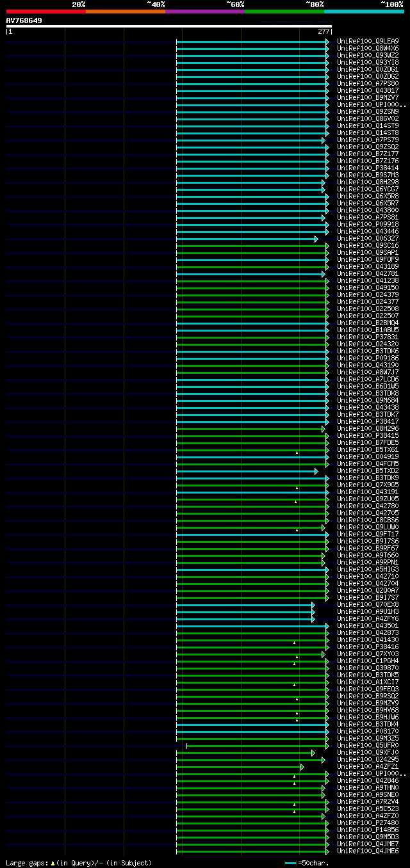Click the arrowhead of the Q70EX8 alignment

pos(313,605)
